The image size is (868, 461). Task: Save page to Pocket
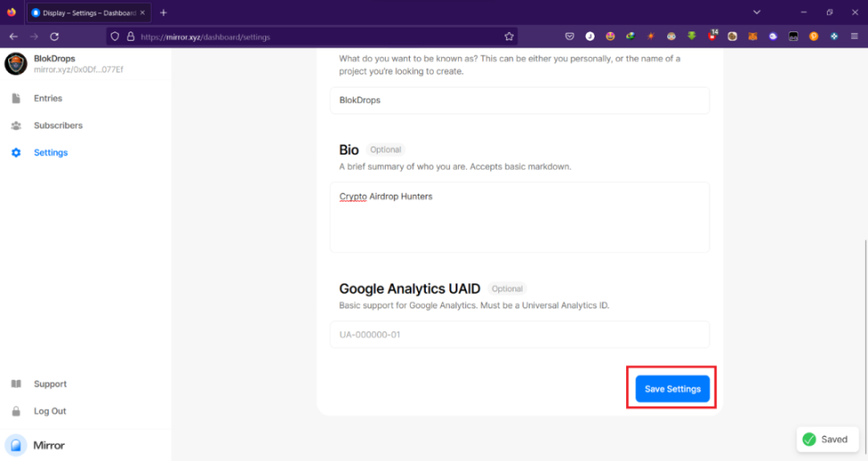click(x=570, y=37)
